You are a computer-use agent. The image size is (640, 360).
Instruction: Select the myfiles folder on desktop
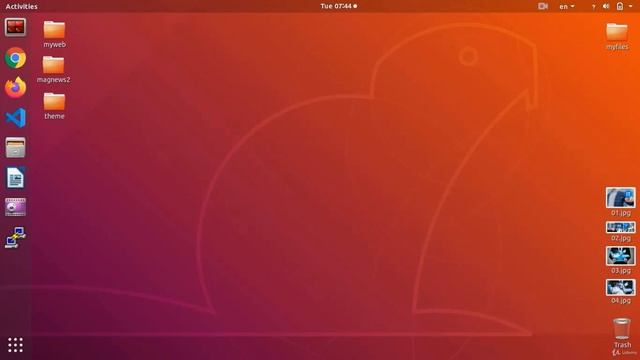coord(617,36)
